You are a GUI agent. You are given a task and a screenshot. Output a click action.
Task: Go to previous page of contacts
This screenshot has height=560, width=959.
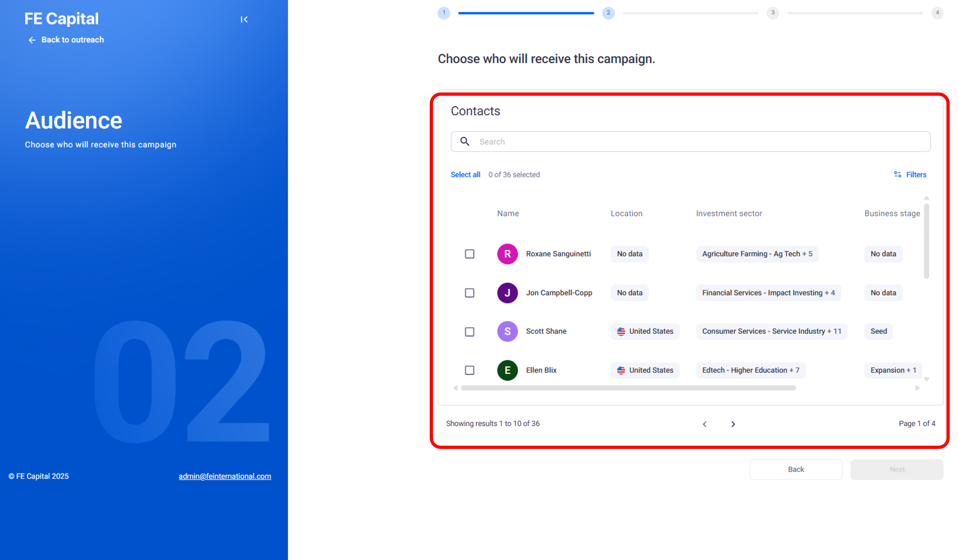[705, 424]
